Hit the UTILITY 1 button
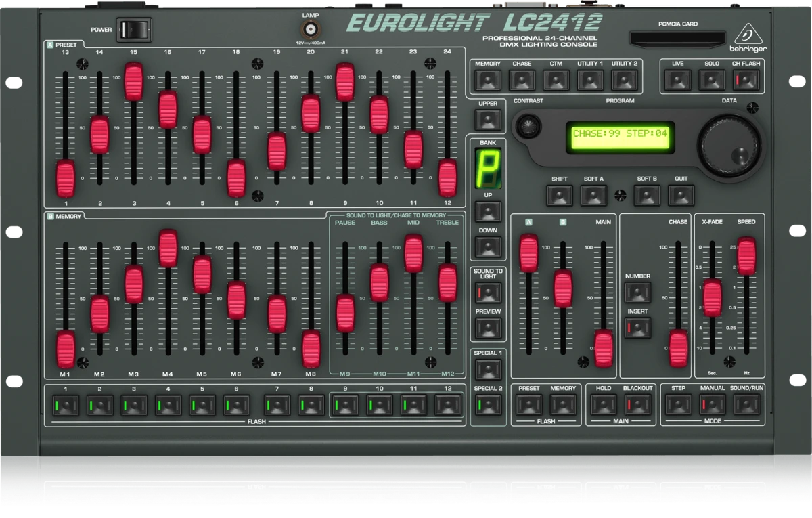This screenshot has height=518, width=812. pyautogui.click(x=590, y=80)
